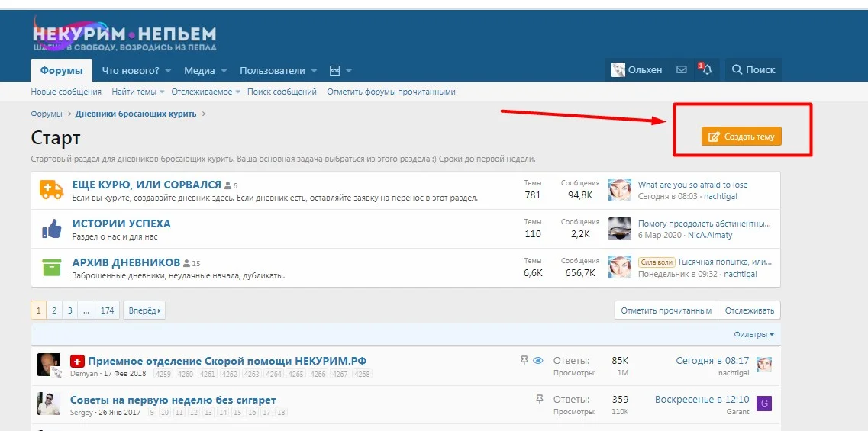Image resolution: width=868 pixels, height=431 pixels.
Task: Click nachtigal avatar in ЕЩЕ КУРЮ row
Action: point(620,190)
